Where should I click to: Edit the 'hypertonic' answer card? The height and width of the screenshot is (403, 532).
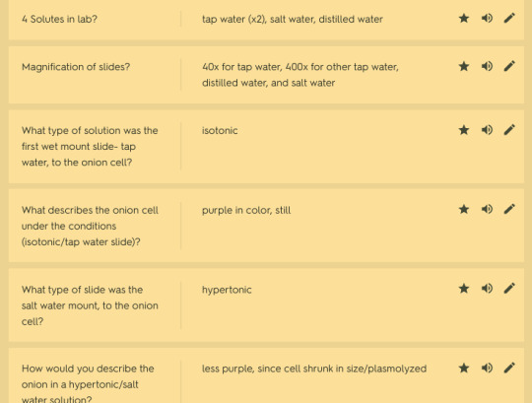click(509, 289)
